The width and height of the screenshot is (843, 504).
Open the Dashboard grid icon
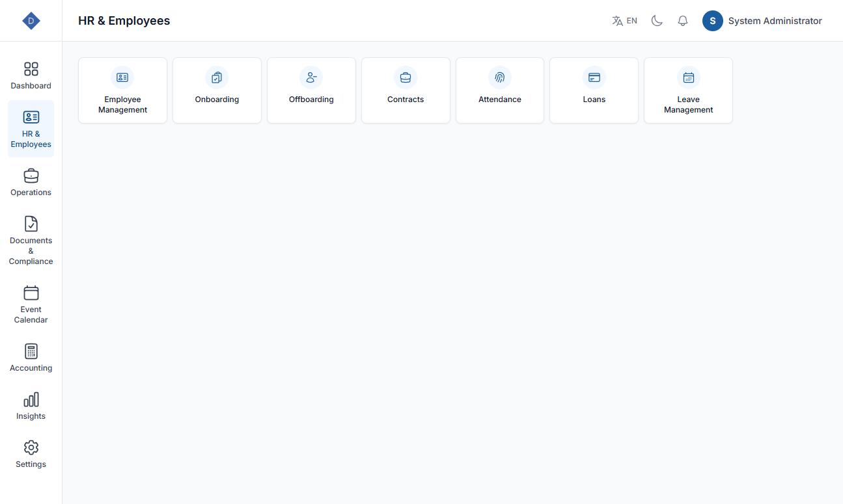(31, 69)
